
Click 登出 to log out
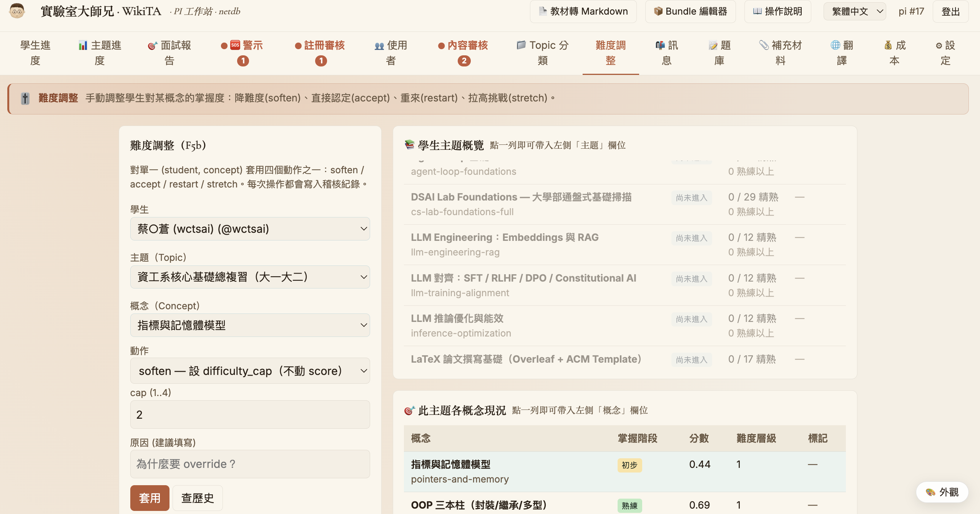point(950,12)
